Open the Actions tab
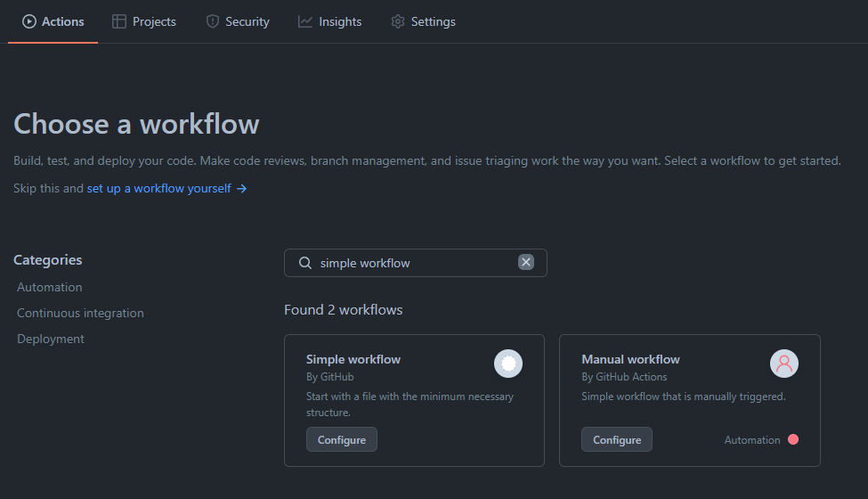Viewport: 868px width, 499px height. pos(53,21)
